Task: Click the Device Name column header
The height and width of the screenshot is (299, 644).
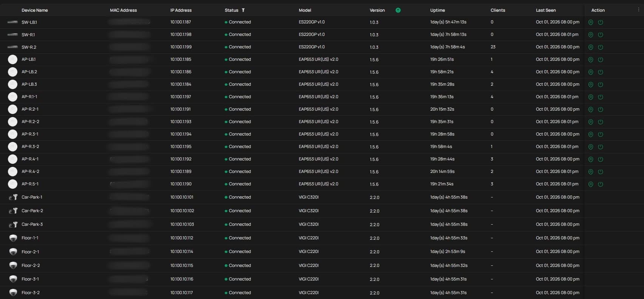Action: click(x=35, y=10)
